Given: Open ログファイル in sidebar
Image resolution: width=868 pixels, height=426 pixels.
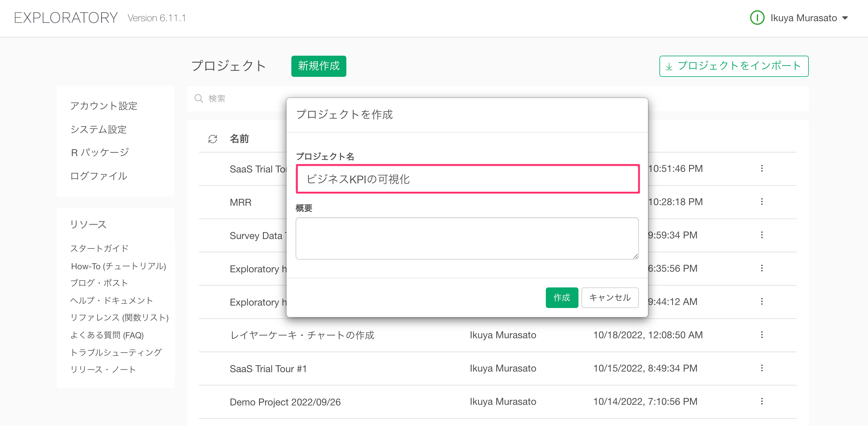Looking at the screenshot, I should click(x=99, y=176).
